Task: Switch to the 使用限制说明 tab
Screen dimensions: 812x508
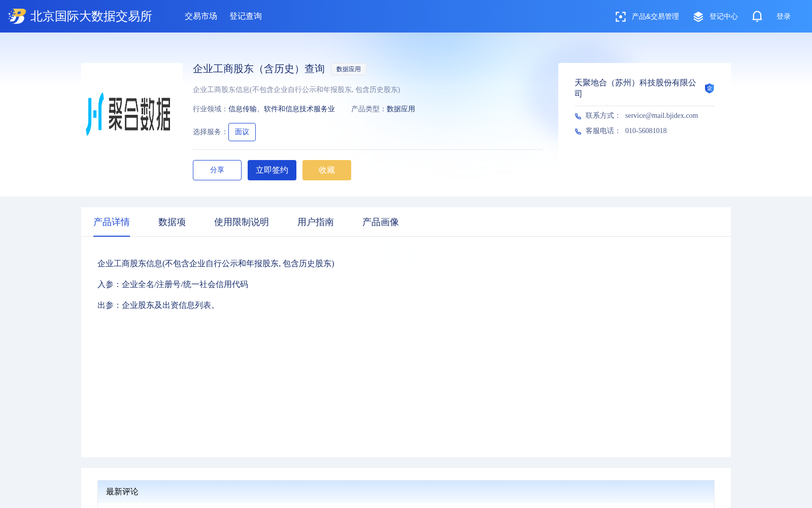Action: pos(242,222)
